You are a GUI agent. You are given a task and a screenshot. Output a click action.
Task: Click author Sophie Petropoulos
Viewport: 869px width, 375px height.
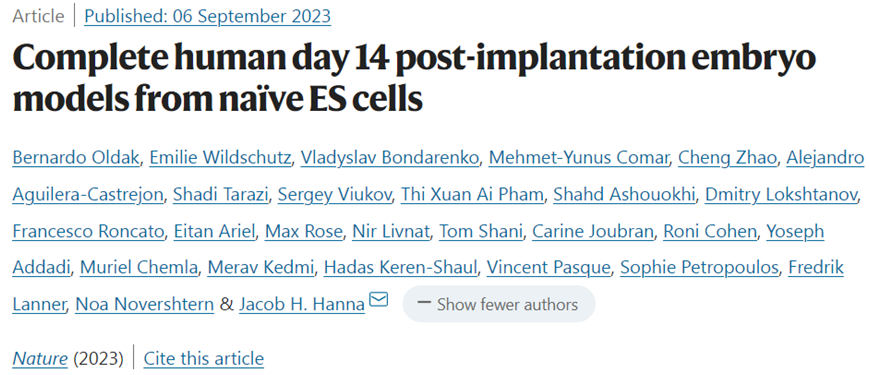(699, 268)
